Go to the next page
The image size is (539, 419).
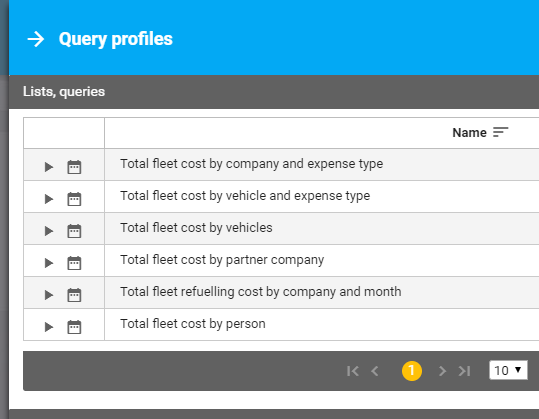(442, 371)
